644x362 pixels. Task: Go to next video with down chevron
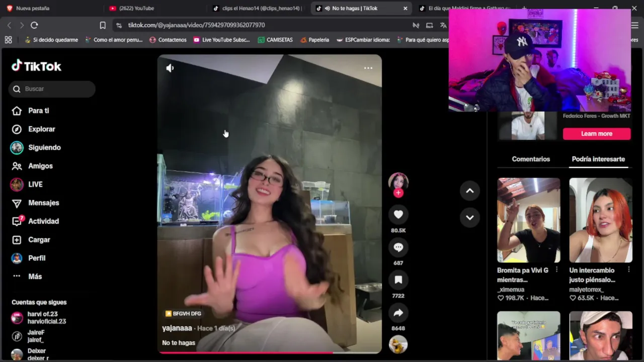pos(469,218)
